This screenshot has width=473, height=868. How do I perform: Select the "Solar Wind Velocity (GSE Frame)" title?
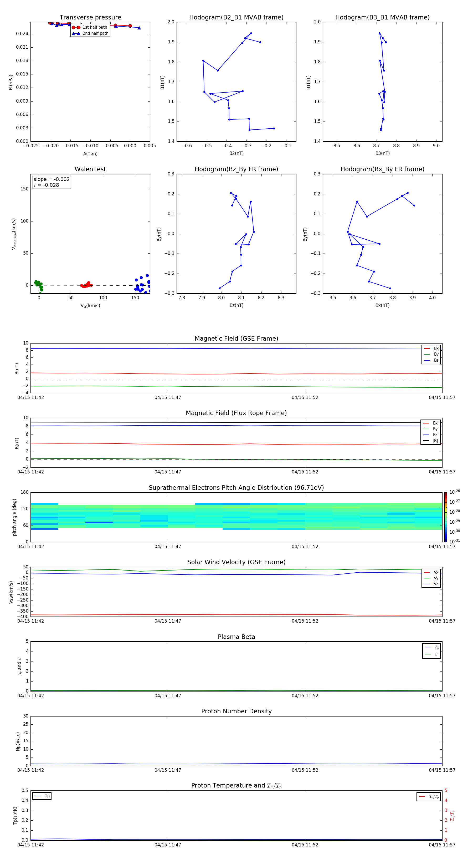pos(236,562)
